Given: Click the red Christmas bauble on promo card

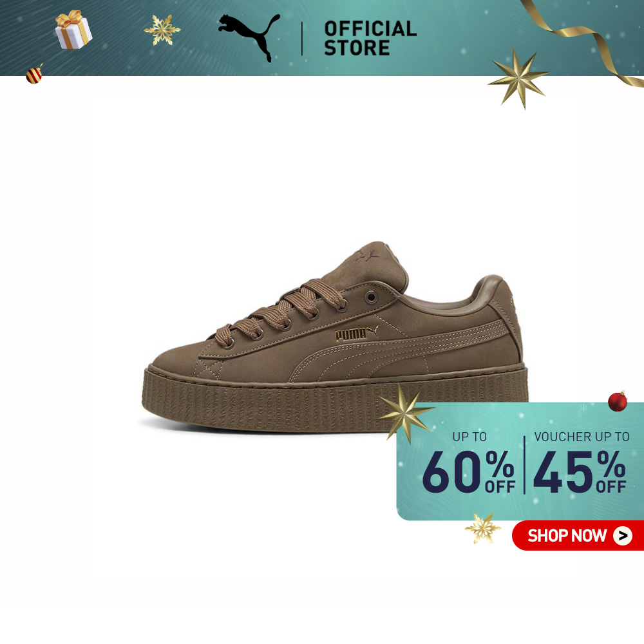Looking at the screenshot, I should (618, 401).
